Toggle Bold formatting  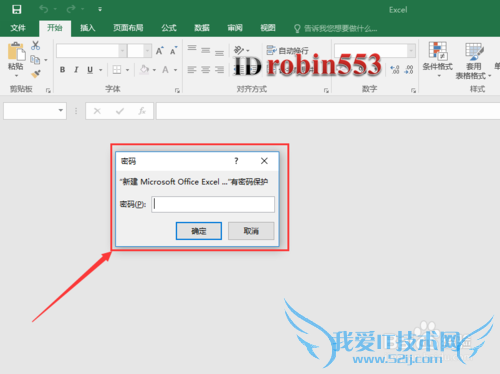[x=62, y=70]
